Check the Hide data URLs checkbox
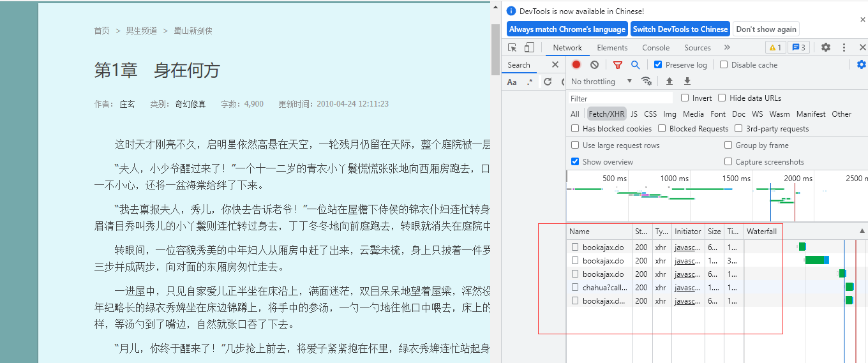 point(722,98)
